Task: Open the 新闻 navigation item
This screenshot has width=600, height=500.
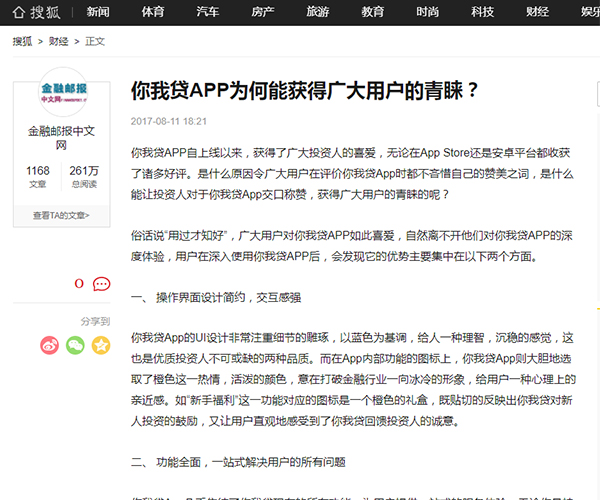Action: click(x=98, y=12)
